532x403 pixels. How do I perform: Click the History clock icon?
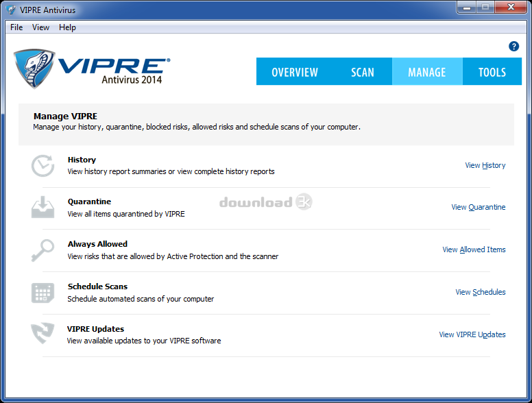tap(43, 166)
